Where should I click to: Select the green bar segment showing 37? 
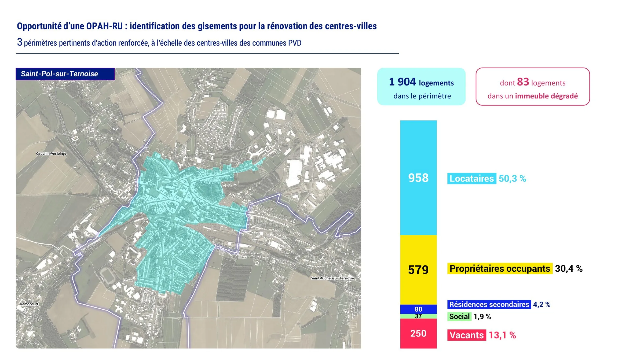pyautogui.click(x=418, y=316)
